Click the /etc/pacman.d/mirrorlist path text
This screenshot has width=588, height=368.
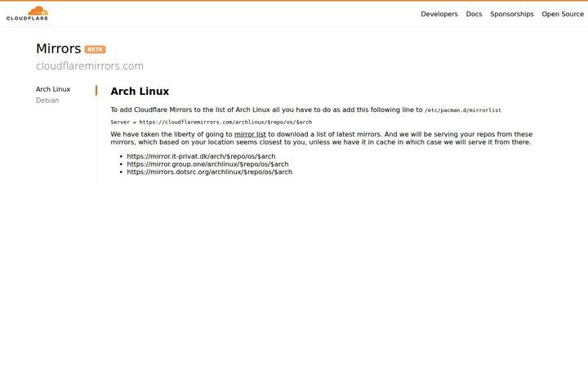(463, 110)
